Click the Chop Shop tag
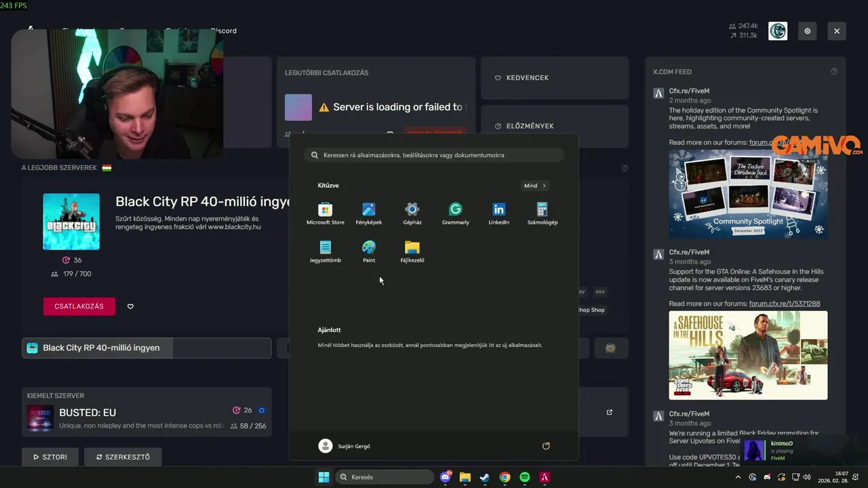Viewport: 868px width, 488px height. coord(590,310)
